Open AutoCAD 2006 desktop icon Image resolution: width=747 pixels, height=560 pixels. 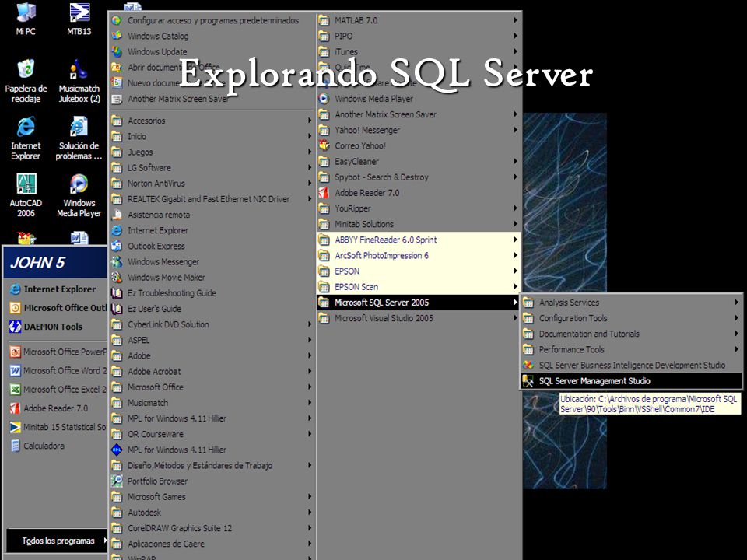tap(26, 195)
